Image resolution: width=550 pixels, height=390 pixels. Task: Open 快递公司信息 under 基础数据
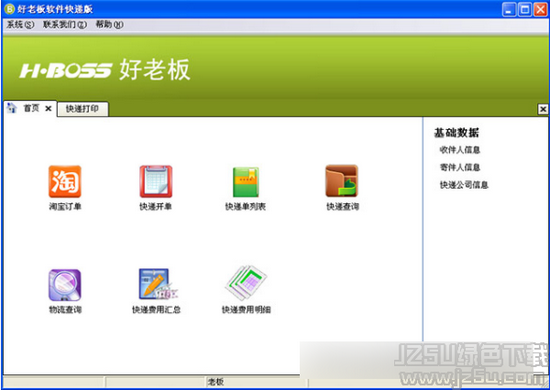click(464, 185)
